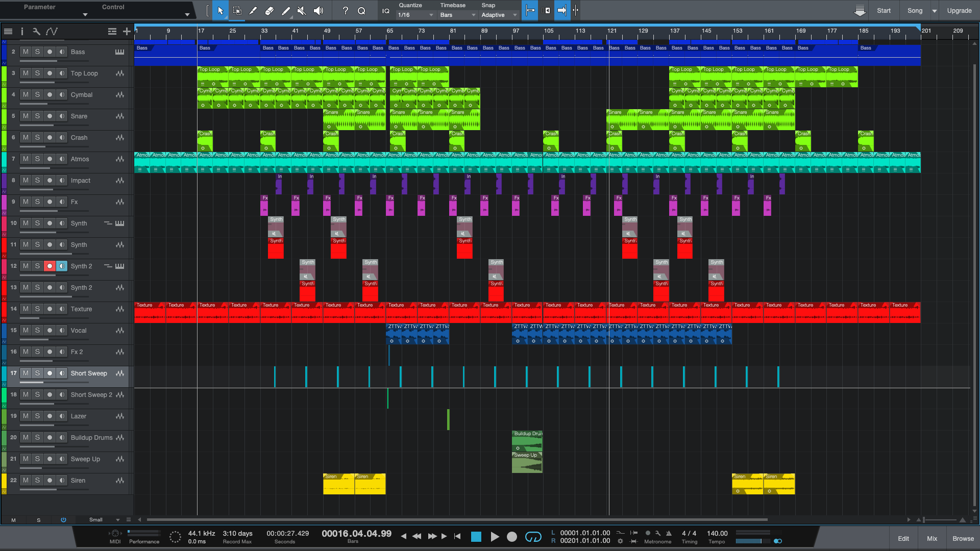Adjust timeline horizontal zoom slider
The height and width of the screenshot is (551, 980).
(940, 520)
